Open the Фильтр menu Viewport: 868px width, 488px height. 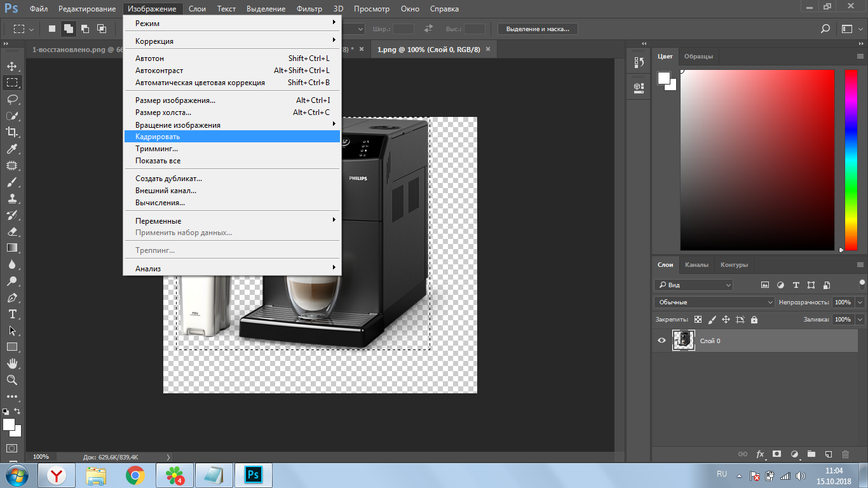click(309, 9)
